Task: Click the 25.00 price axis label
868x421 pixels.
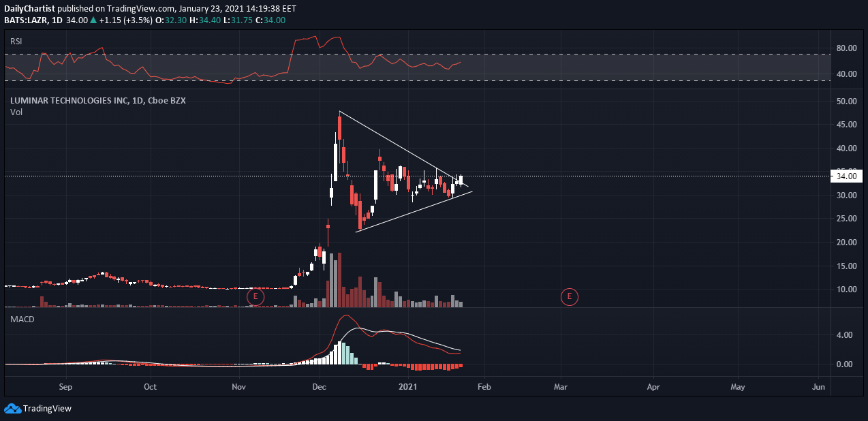Action: pos(846,219)
